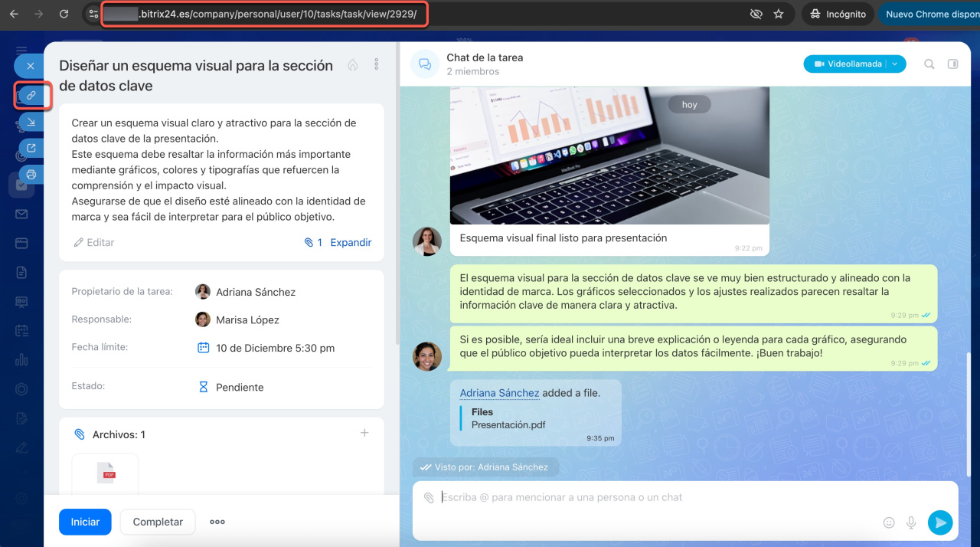
Task: Print the task using the printer icon
Action: tap(31, 175)
